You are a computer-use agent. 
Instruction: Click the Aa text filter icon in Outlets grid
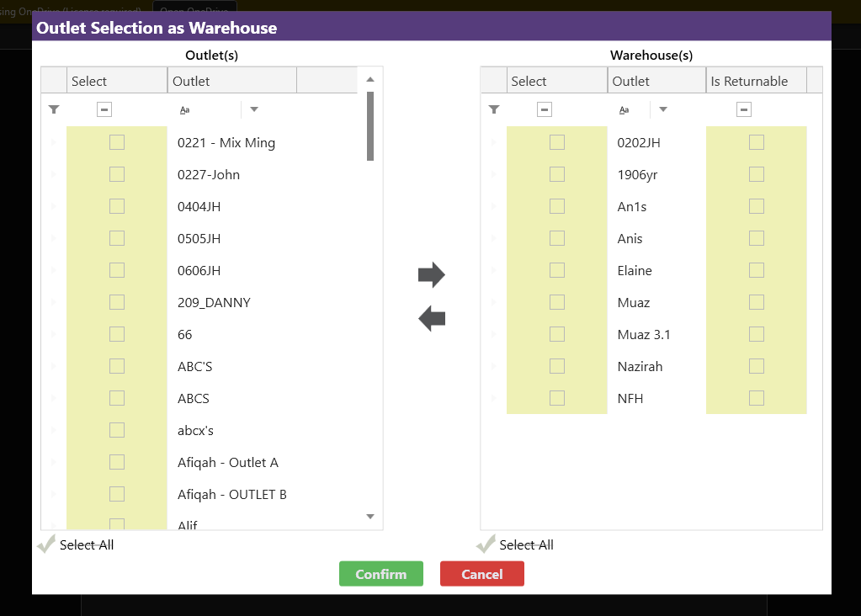184,109
